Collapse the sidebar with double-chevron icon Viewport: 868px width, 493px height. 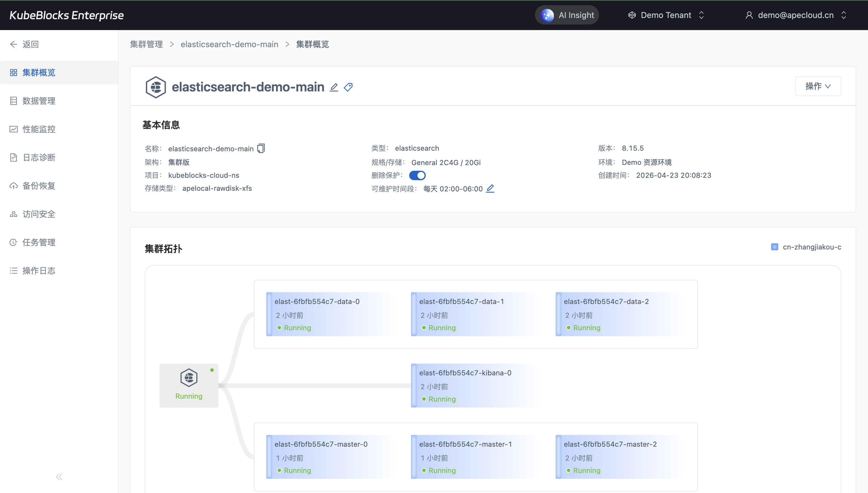point(59,477)
